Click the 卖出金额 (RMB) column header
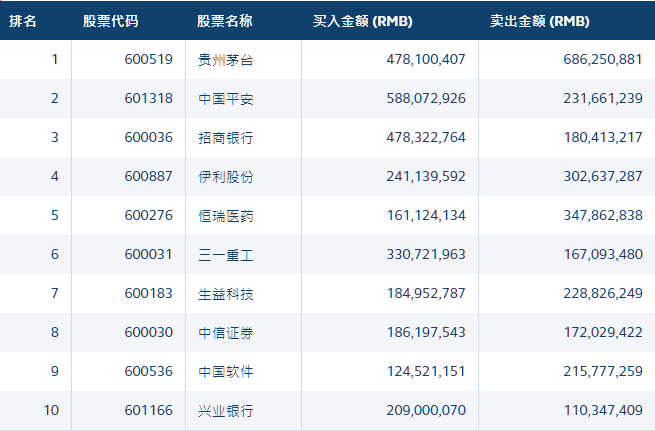This screenshot has width=655, height=431. (x=540, y=21)
